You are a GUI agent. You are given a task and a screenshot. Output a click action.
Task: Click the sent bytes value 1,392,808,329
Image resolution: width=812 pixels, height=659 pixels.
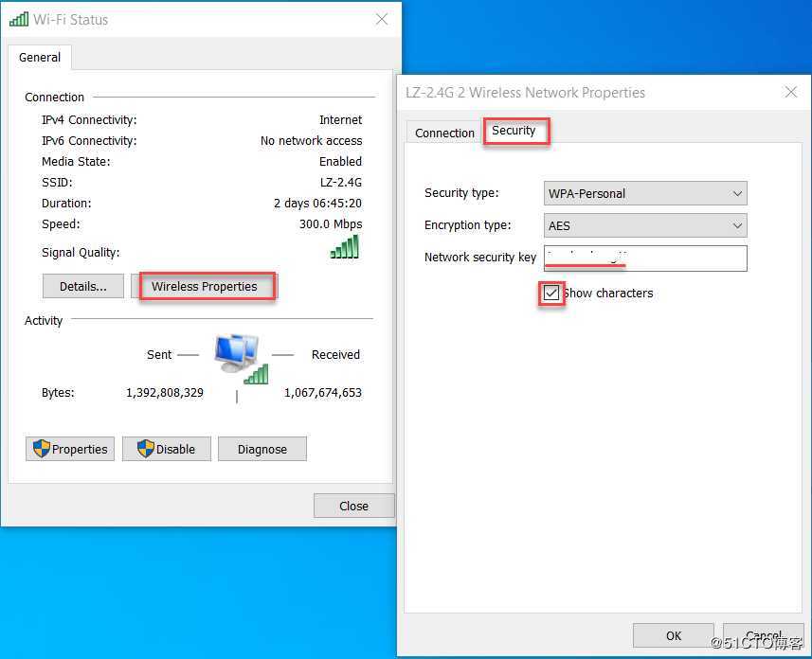point(165,392)
